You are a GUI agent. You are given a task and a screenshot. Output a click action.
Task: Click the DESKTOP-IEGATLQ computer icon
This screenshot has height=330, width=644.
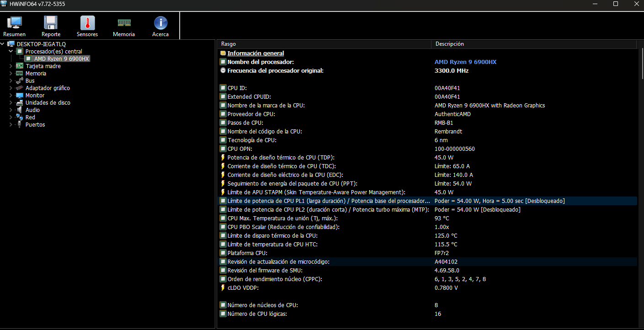tap(11, 44)
